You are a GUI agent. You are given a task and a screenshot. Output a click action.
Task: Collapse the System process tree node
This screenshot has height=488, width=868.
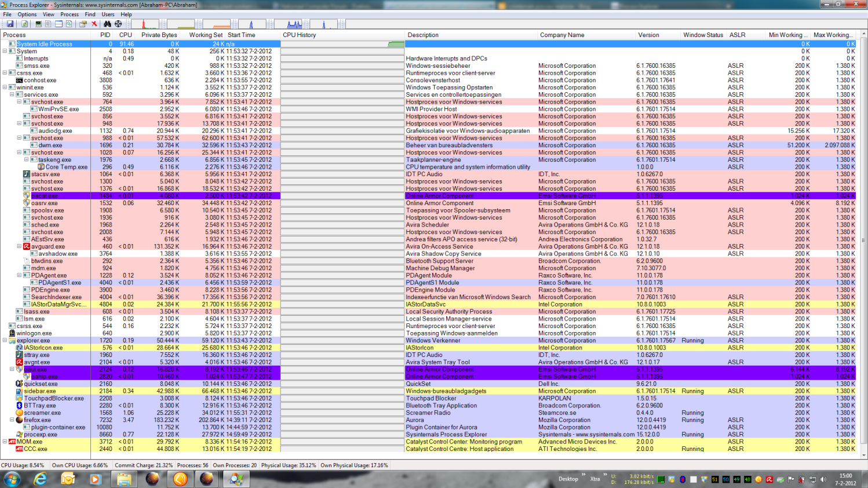pos(5,51)
